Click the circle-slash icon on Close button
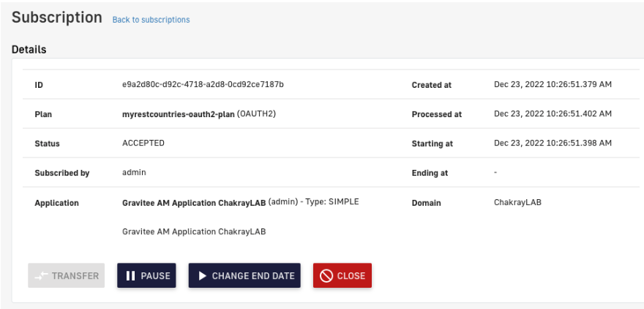Viewport: 644px width, 309px height. (x=326, y=276)
